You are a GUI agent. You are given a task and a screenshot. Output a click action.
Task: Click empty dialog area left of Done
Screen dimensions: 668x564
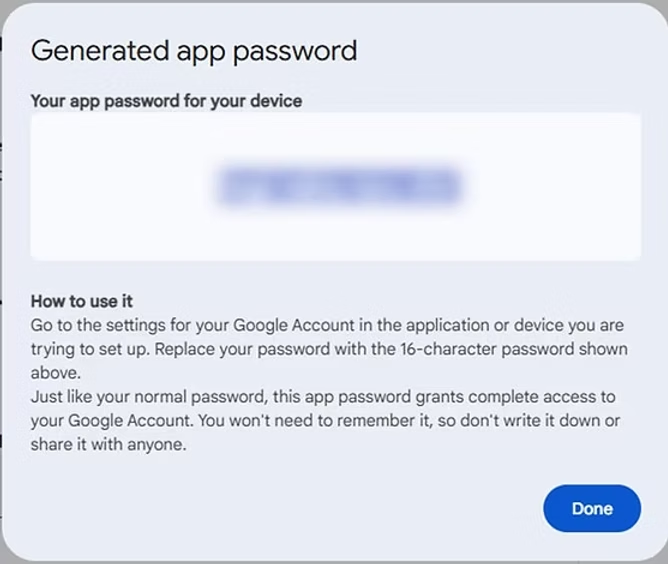[300, 508]
